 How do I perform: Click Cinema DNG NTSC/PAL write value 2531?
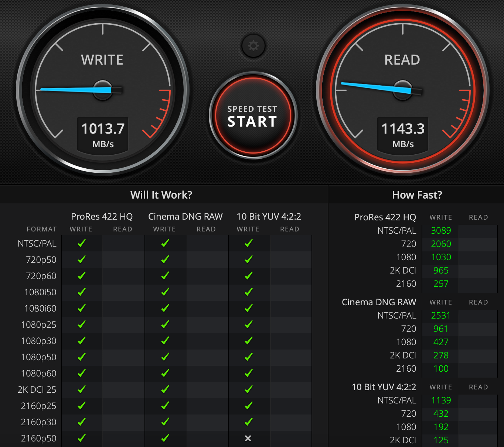(x=441, y=316)
